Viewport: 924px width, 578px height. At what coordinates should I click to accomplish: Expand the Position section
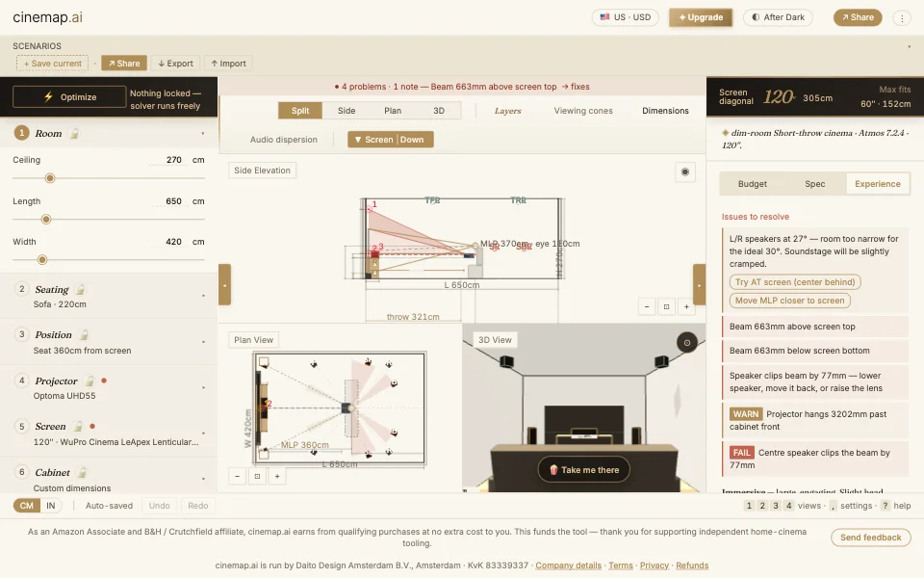203,341
